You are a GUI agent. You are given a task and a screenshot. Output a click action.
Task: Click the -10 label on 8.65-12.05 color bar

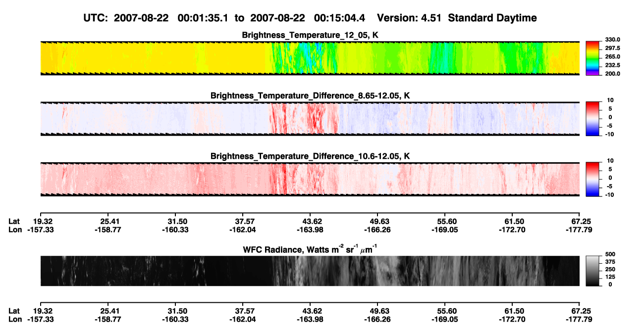click(x=610, y=134)
